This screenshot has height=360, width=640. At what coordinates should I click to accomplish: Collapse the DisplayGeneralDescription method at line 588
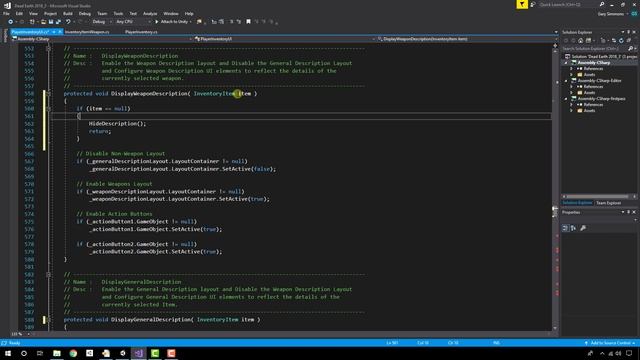point(48,320)
